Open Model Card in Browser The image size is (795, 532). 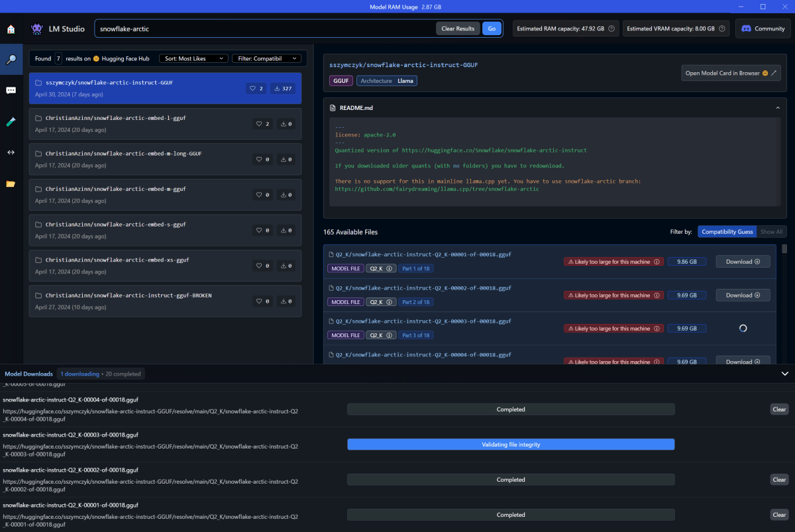(731, 73)
